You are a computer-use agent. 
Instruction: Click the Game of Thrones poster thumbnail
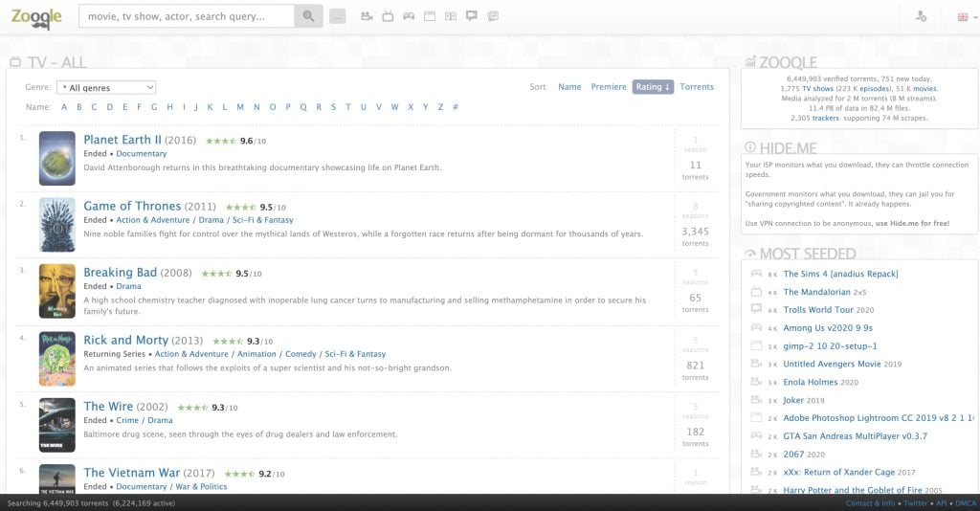tap(56, 225)
